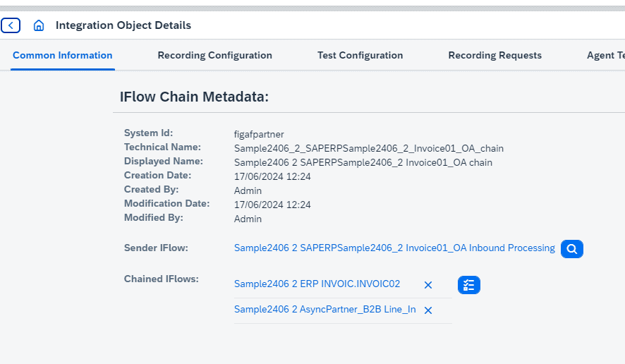Select the System Id value figafpartner
This screenshot has width=625, height=364.
259,134
